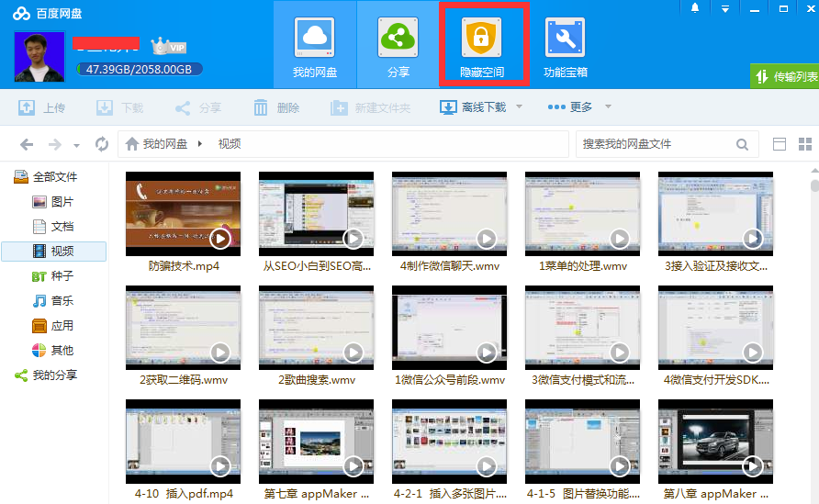Image resolution: width=819 pixels, height=504 pixels.
Task: Refresh the file list
Action: point(102,143)
